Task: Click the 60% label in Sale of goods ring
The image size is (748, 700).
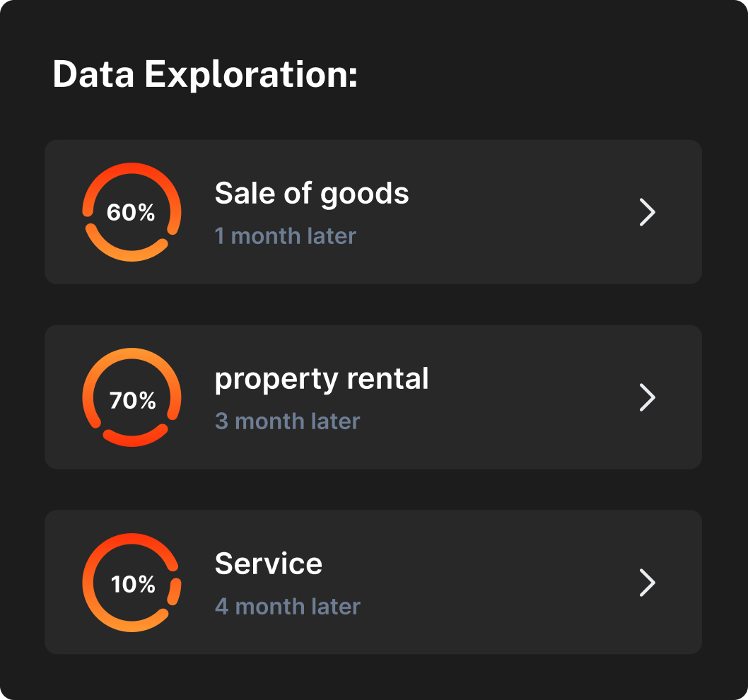Action: click(x=131, y=212)
